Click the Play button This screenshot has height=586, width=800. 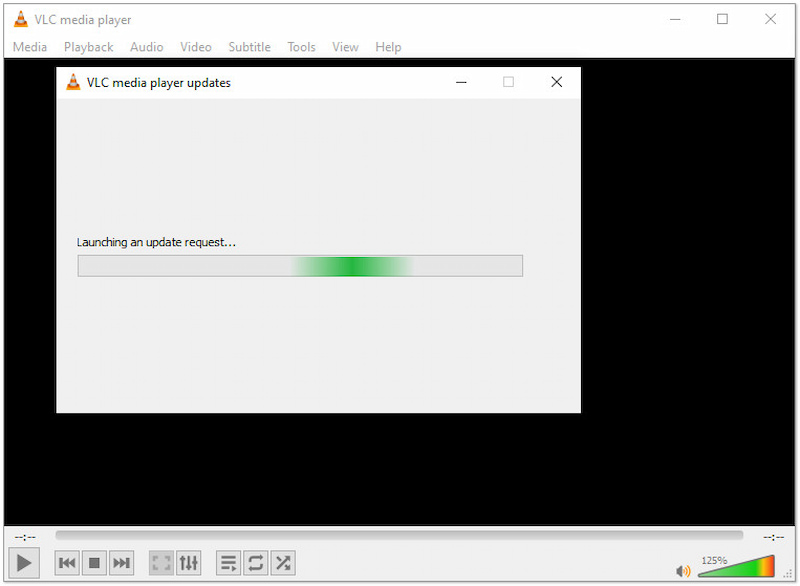(23, 562)
